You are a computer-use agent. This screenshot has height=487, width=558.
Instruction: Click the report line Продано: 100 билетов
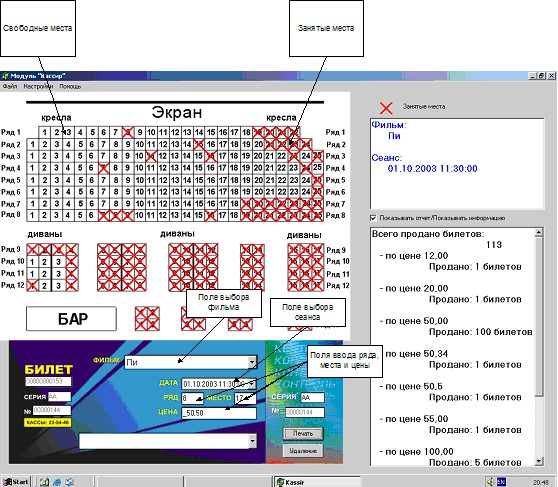tap(480, 332)
